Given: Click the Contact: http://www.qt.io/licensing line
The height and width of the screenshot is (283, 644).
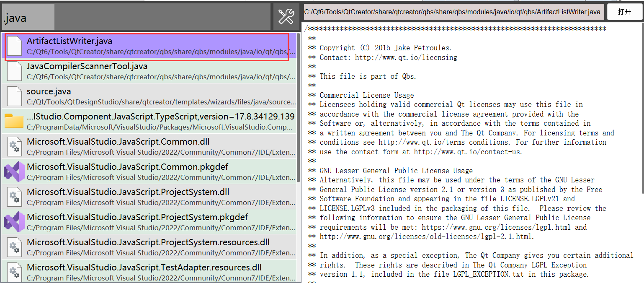Looking at the screenshot, I should [x=383, y=57].
